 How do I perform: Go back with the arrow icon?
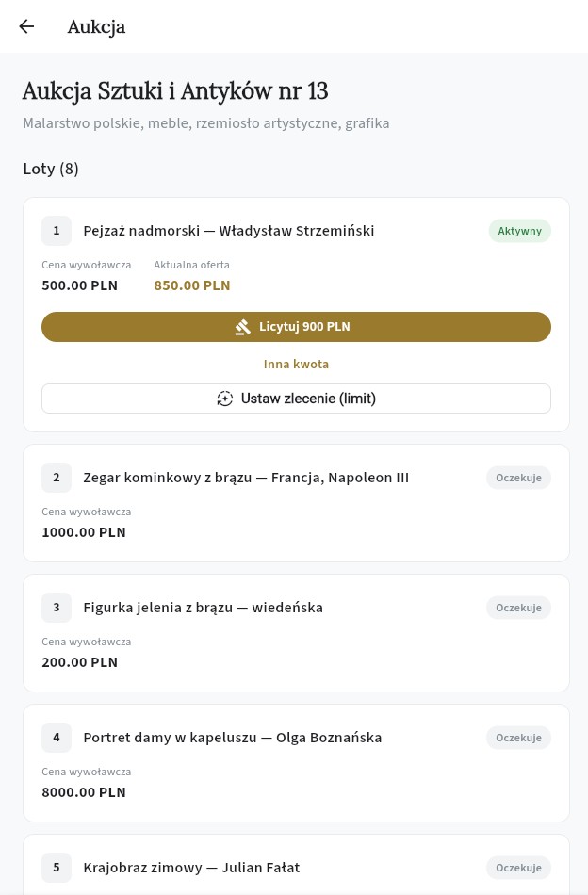coord(26,26)
